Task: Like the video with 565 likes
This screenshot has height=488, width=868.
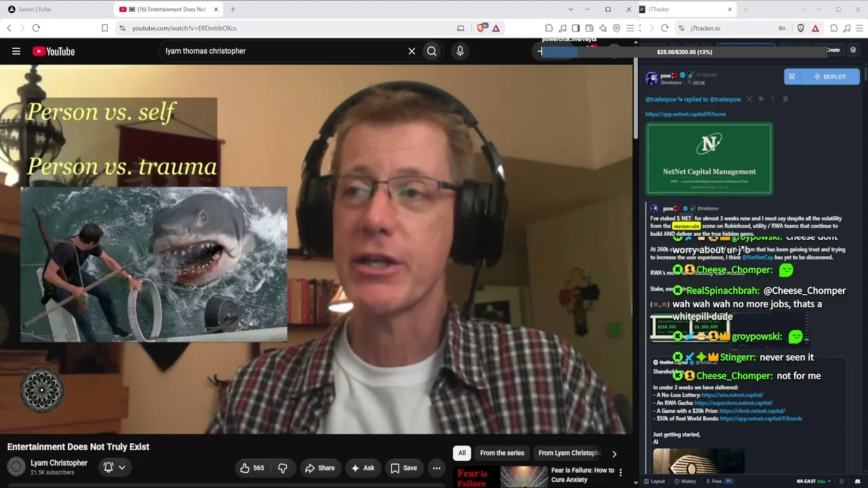Action: (x=252, y=468)
